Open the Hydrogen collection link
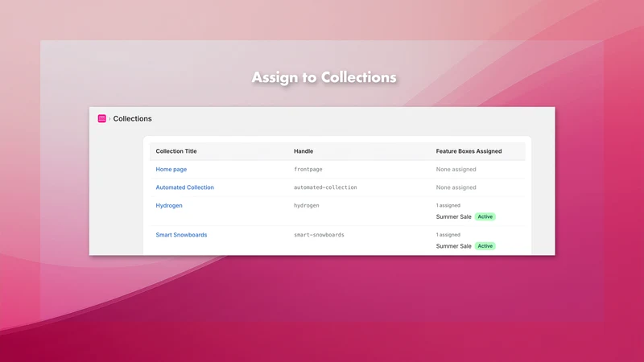The height and width of the screenshot is (362, 644). 169,205
